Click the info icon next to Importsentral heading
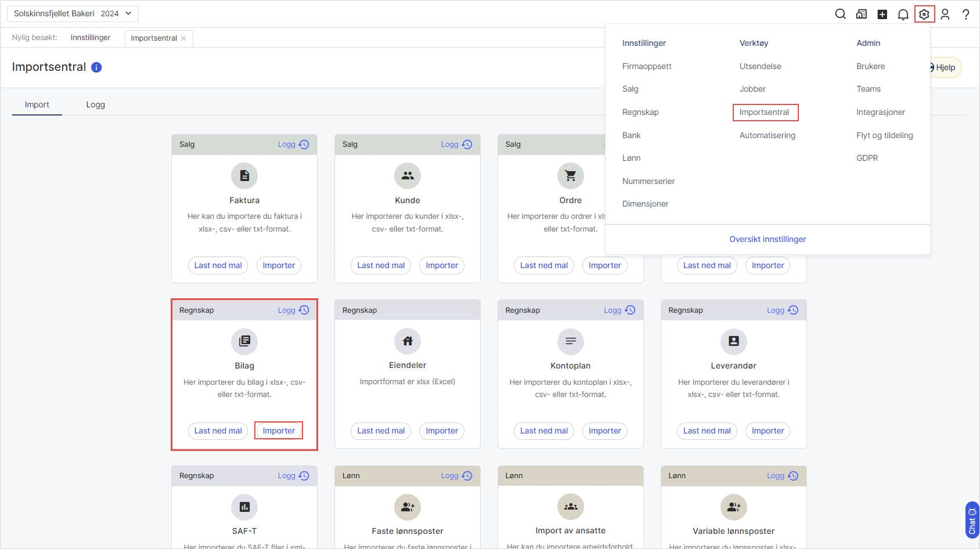This screenshot has width=980, height=549. (x=96, y=67)
